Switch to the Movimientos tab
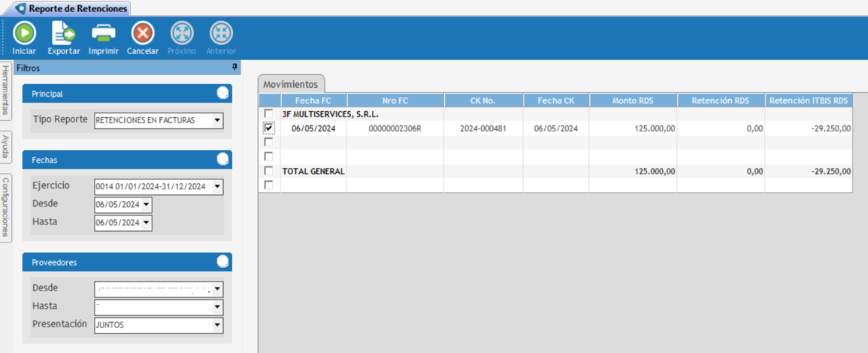 point(291,84)
